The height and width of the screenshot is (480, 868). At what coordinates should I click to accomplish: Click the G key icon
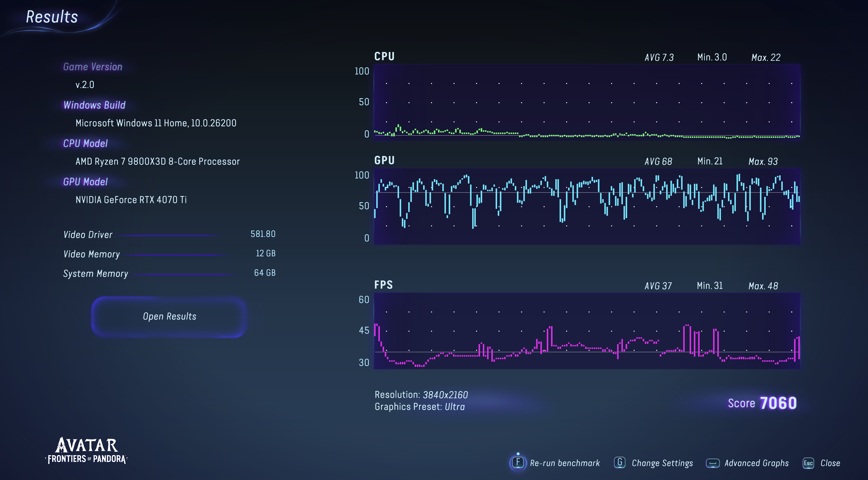[619, 463]
